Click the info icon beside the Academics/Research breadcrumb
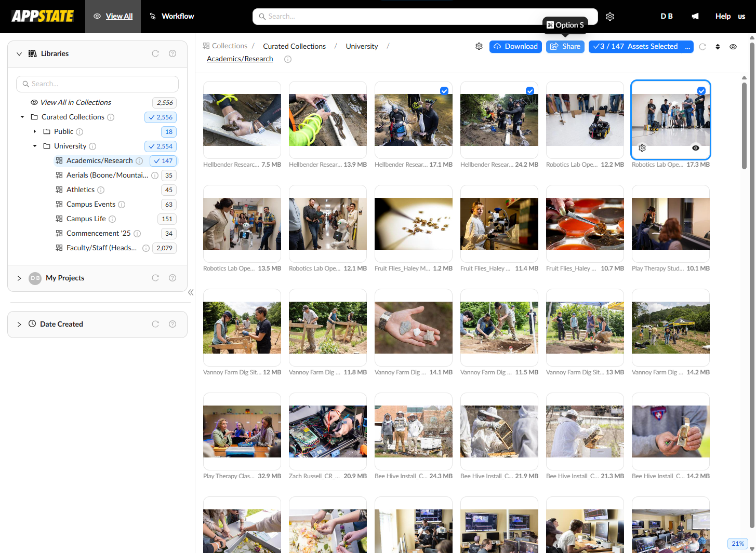 pyautogui.click(x=288, y=59)
